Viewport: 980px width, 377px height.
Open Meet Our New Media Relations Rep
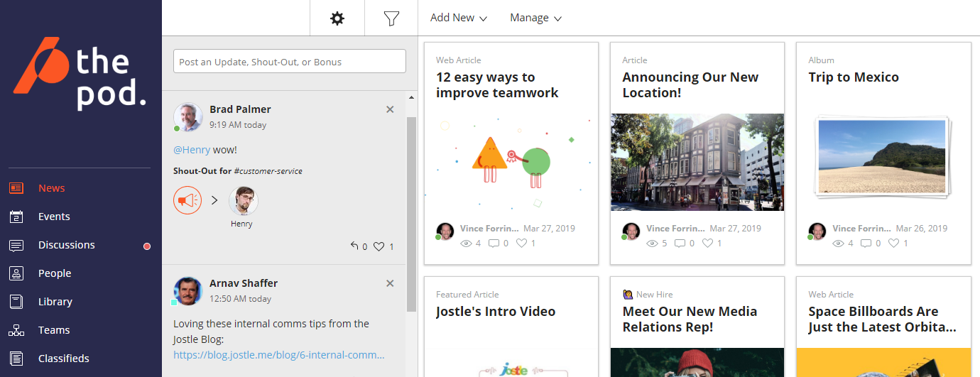pos(690,319)
